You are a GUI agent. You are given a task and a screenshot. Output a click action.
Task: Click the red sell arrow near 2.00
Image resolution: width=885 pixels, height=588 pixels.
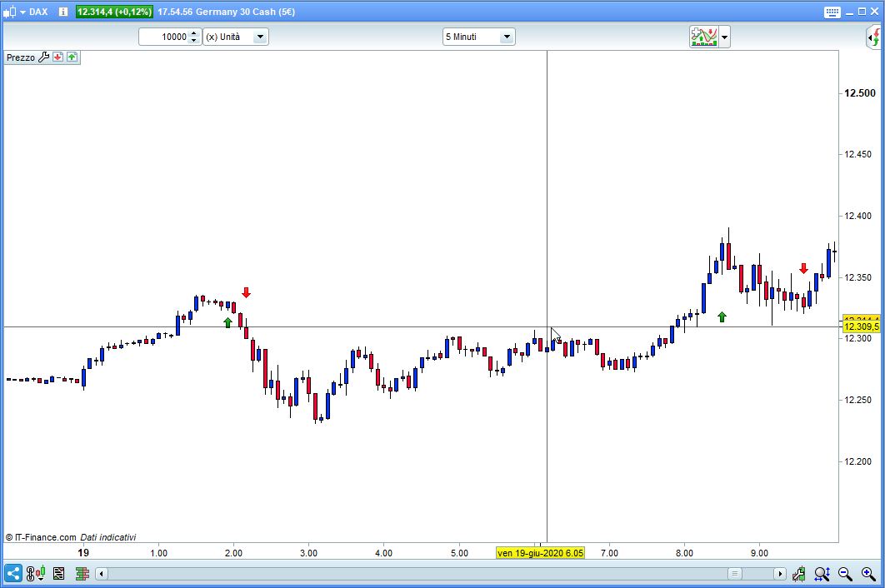pyautogui.click(x=246, y=292)
